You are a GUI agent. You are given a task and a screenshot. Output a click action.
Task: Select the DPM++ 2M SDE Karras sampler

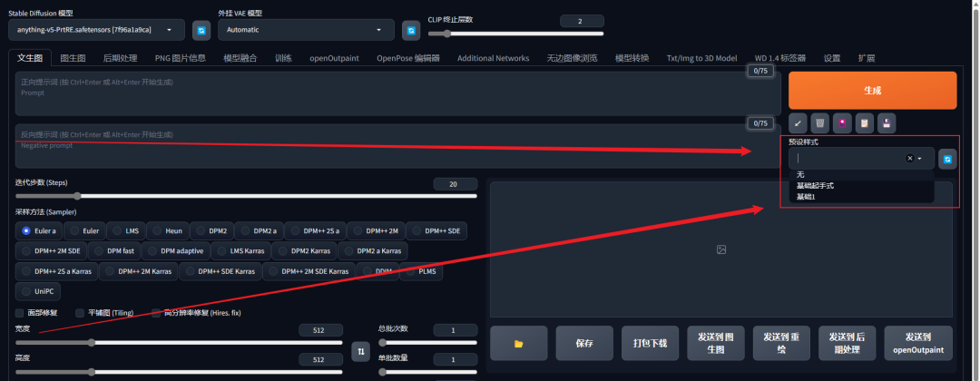[309, 272]
